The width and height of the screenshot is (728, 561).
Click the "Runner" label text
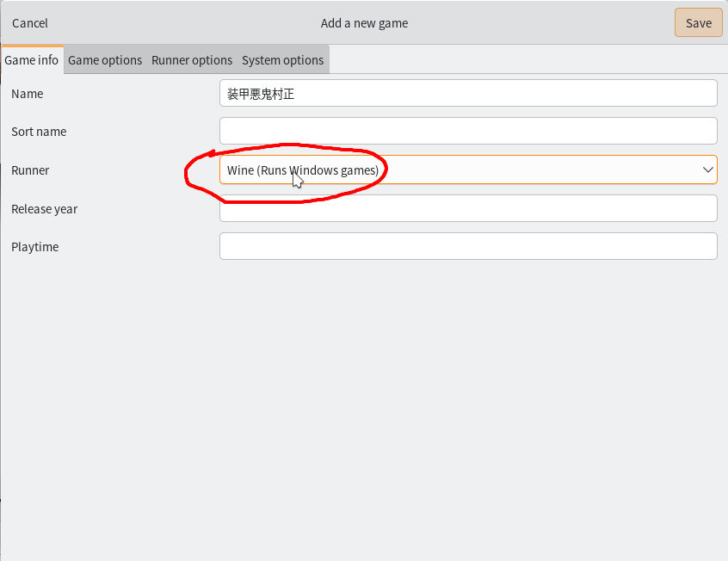[30, 170]
